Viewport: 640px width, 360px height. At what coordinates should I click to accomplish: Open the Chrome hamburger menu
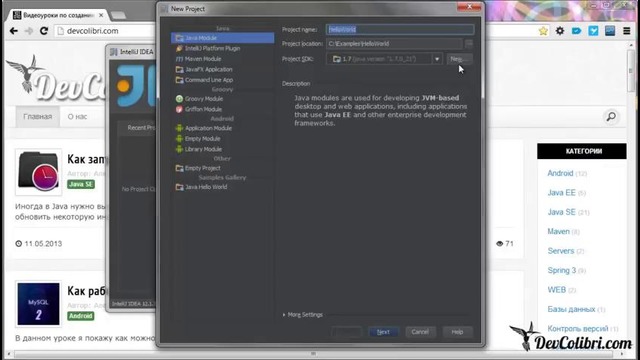point(627,31)
